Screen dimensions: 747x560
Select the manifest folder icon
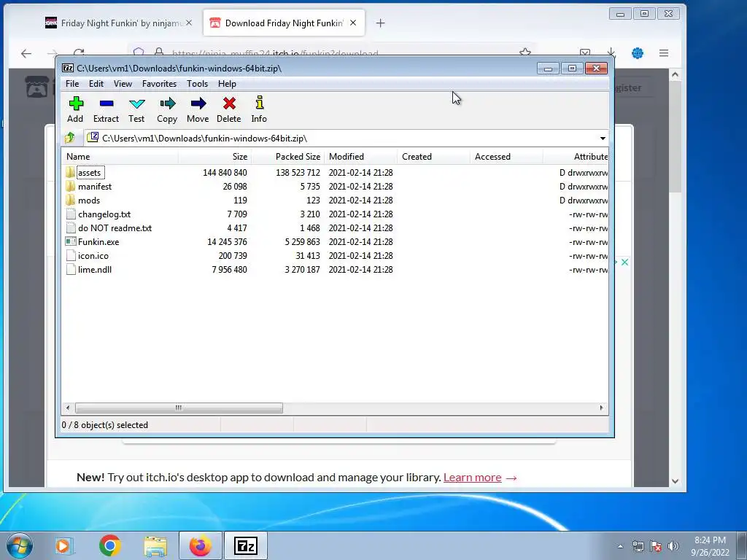71,186
